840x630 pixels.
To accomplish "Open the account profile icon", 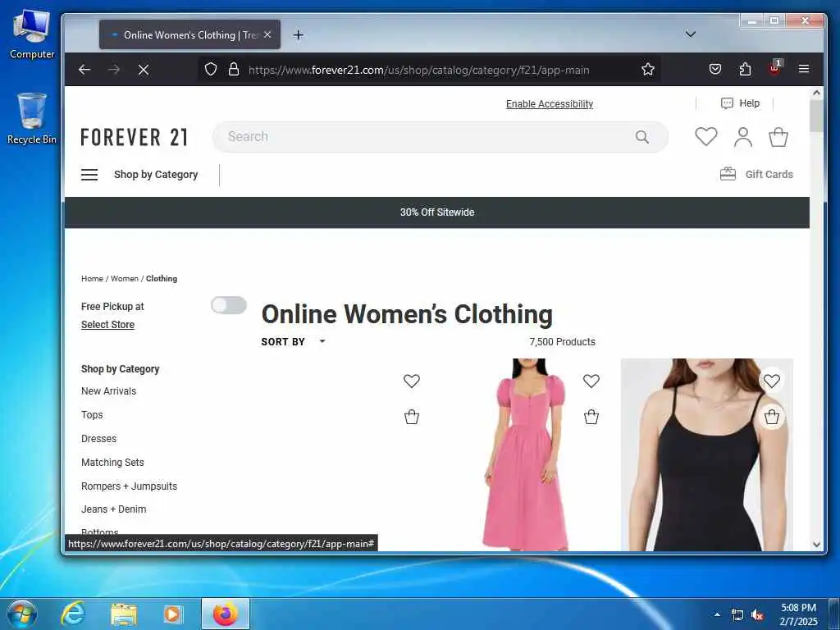I will [x=743, y=137].
